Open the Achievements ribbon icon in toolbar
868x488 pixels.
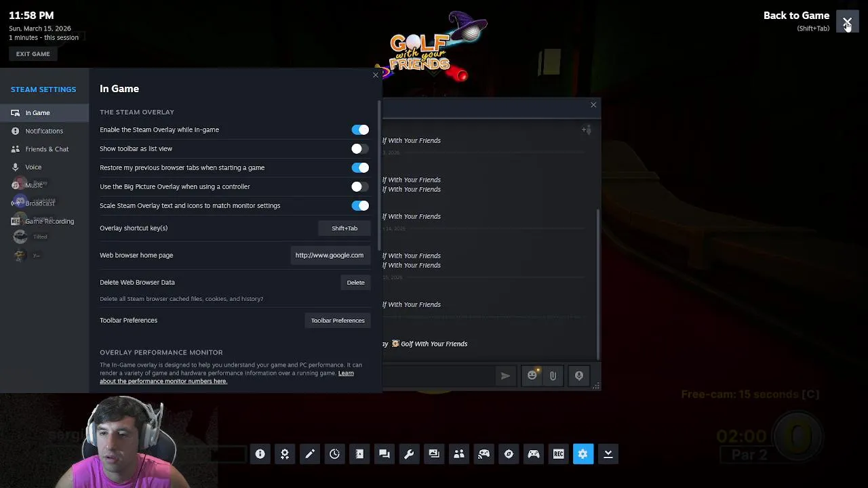pos(285,454)
